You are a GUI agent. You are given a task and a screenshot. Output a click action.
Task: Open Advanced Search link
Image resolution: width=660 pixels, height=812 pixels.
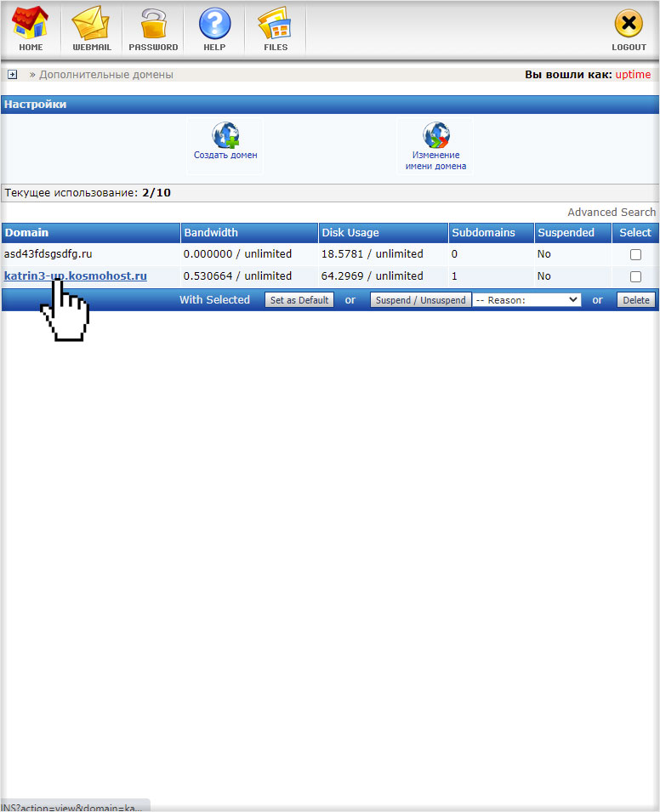(612, 213)
